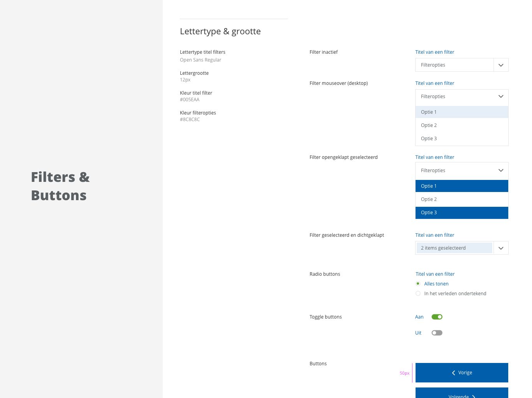
Task: Click the '2 items geselecteerd' field
Action: click(454, 248)
